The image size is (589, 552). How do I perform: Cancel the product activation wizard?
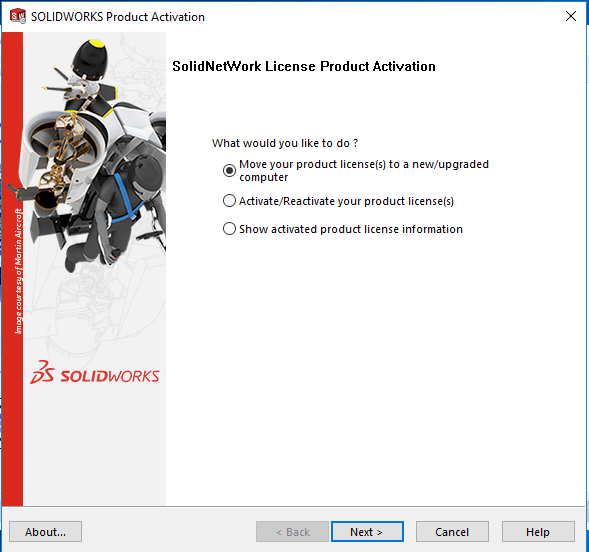point(452,532)
